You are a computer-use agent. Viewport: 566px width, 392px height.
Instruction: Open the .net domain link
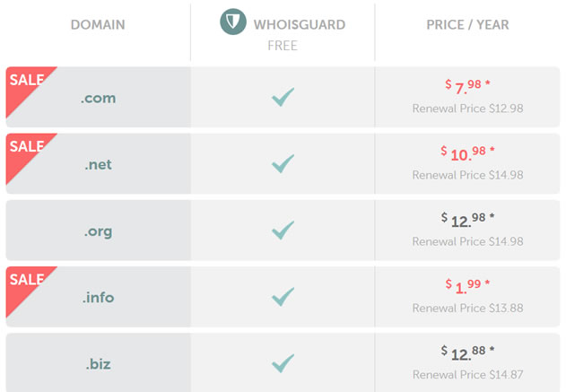[99, 164]
